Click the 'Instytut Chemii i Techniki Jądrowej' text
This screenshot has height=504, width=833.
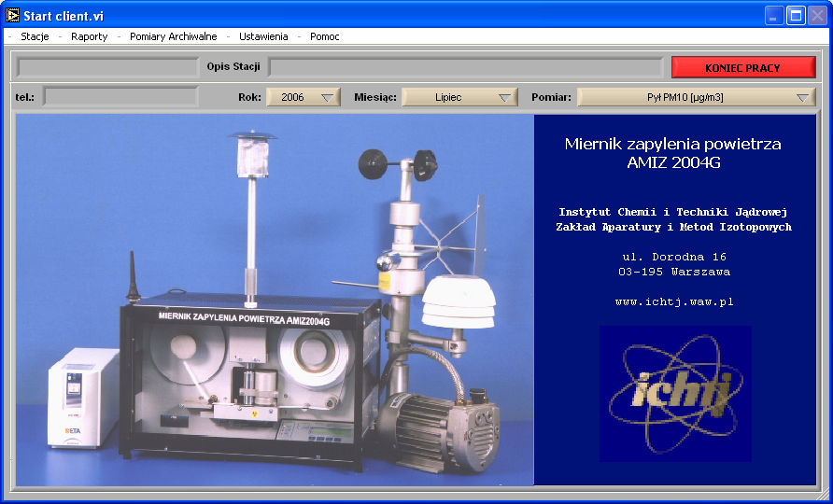(672, 212)
